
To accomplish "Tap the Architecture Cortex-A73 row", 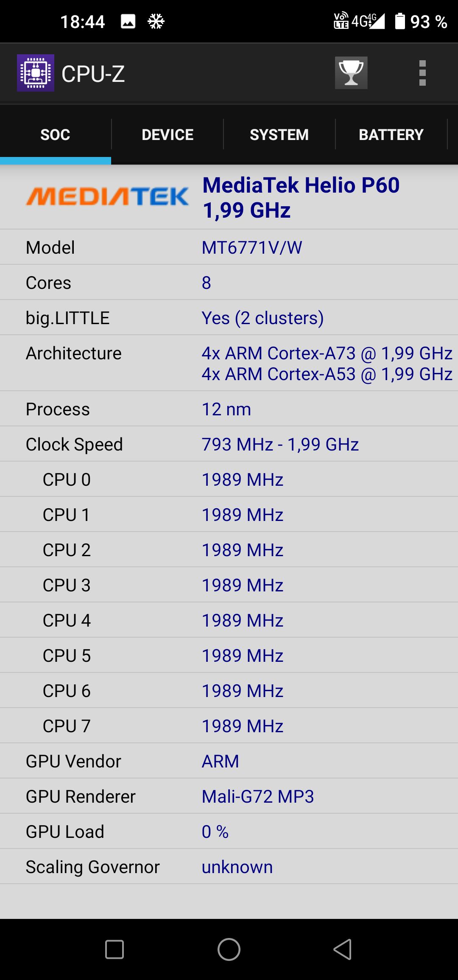I will [x=229, y=363].
